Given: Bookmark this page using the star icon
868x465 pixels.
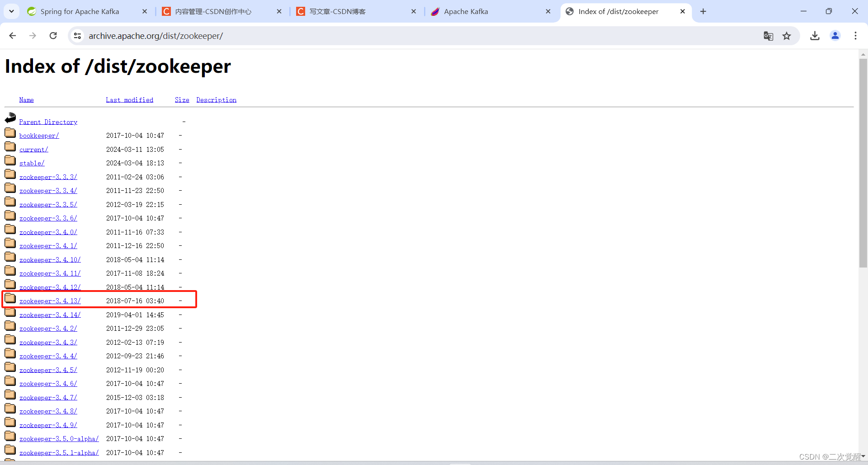Looking at the screenshot, I should click(787, 36).
